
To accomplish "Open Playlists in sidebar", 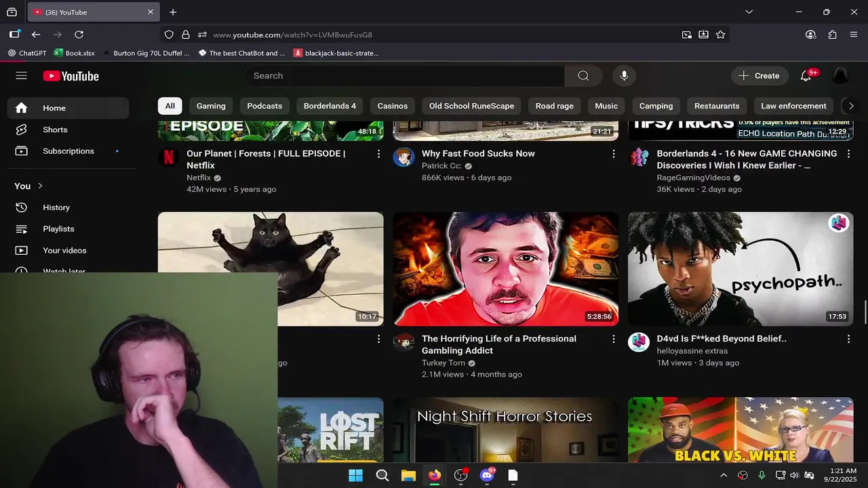I will coord(68,229).
